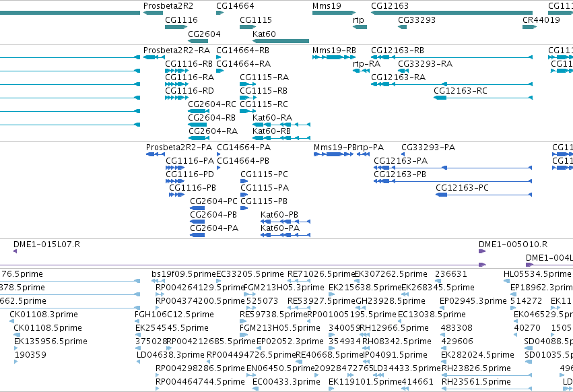573x392 pixels.
Task: Select the CG1115-PC protein label
Action: click(x=264, y=174)
